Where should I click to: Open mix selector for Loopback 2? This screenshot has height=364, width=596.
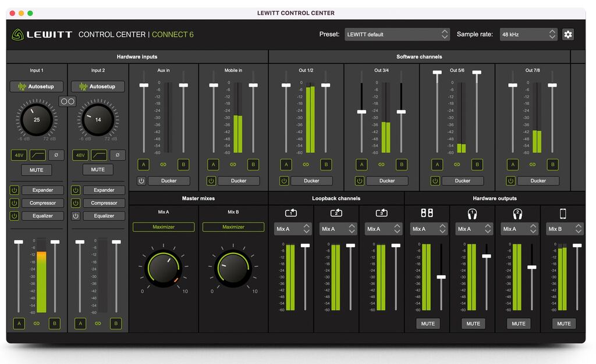[338, 229]
